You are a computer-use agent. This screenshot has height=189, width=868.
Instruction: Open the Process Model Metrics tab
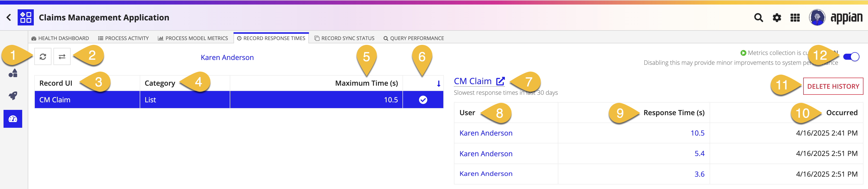tap(193, 38)
